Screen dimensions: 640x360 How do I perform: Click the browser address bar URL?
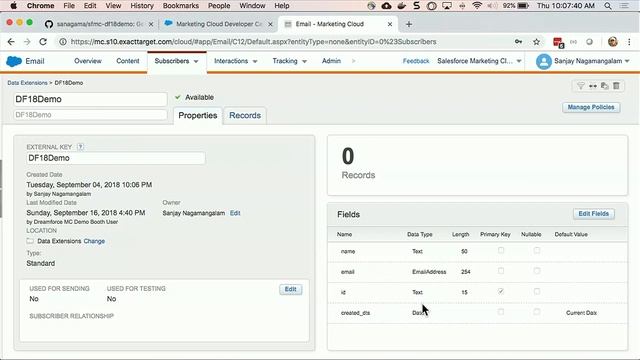(x=253, y=42)
